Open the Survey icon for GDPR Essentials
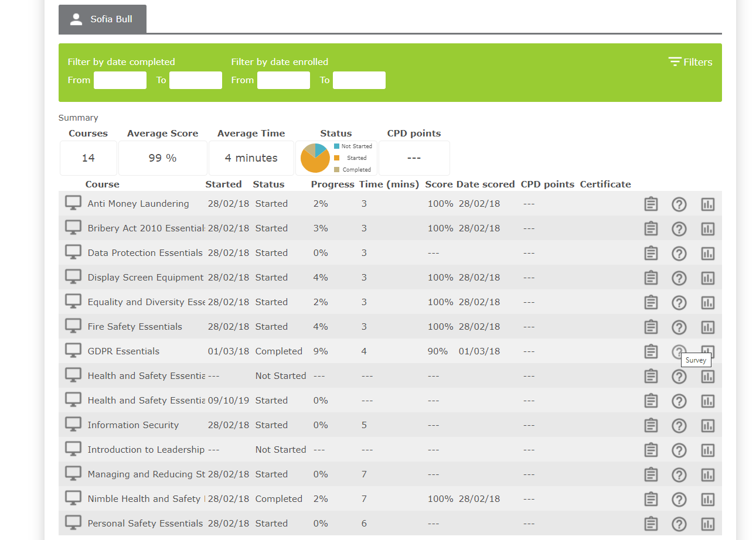 (679, 352)
